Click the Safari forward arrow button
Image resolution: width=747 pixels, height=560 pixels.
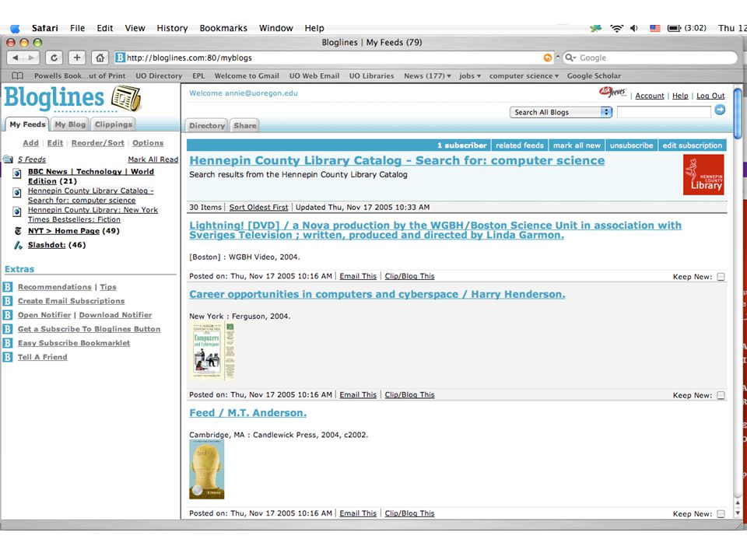[31, 58]
